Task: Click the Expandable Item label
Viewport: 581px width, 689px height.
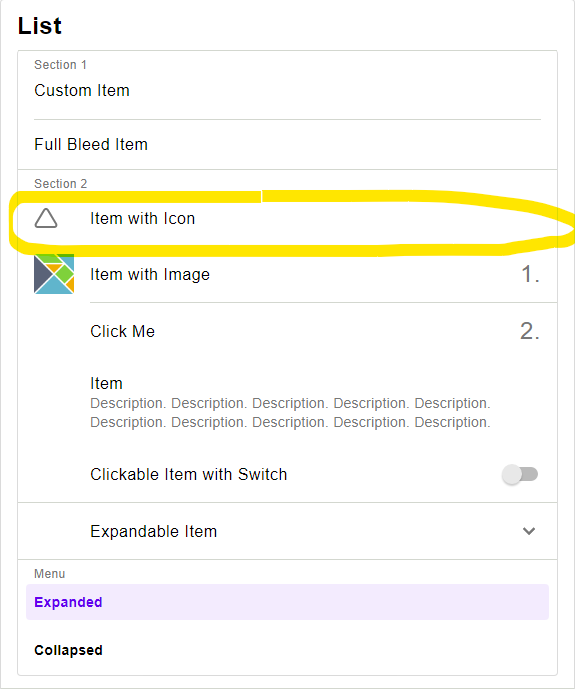Action: [153, 531]
